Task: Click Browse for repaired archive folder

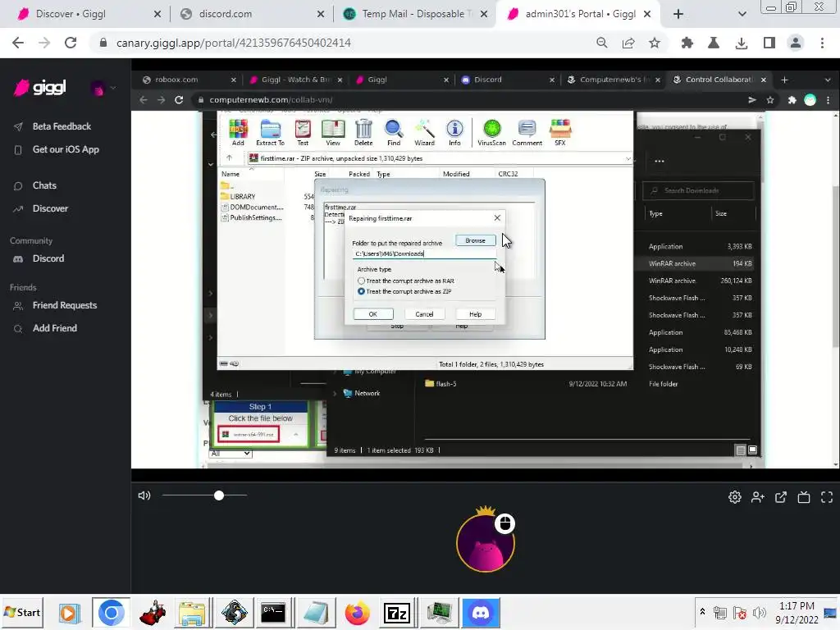Action: [x=475, y=240]
